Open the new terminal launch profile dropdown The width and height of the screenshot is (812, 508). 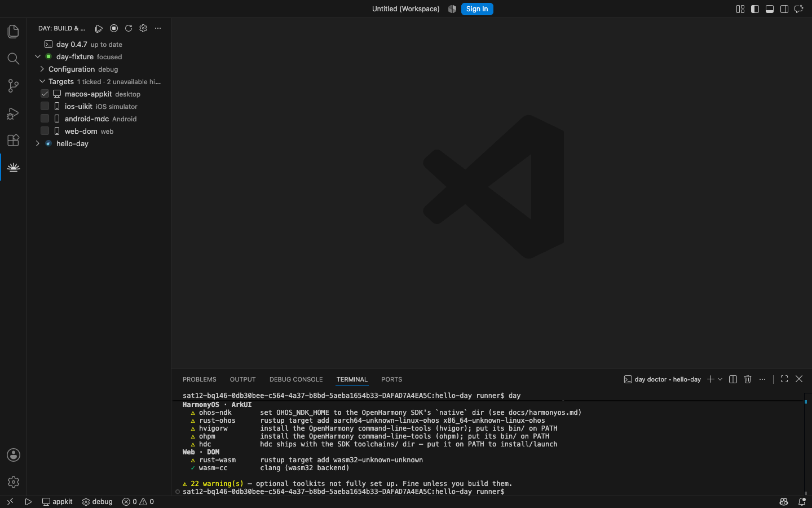pos(720,379)
